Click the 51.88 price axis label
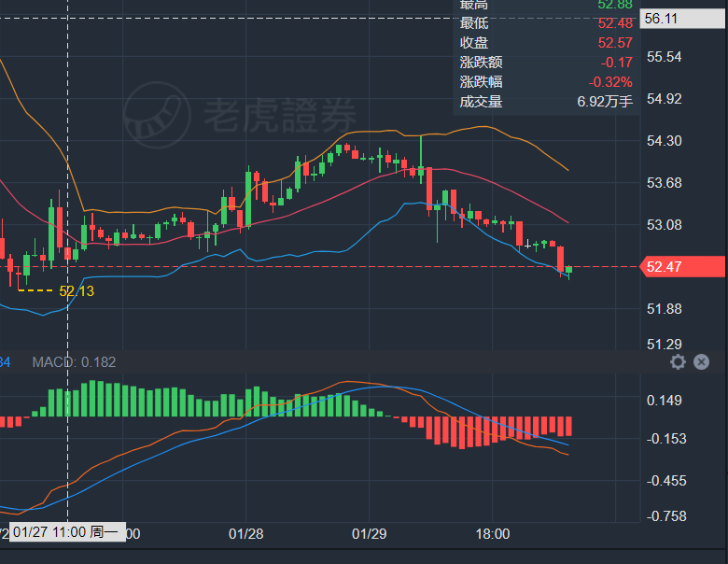The width and height of the screenshot is (728, 564). [x=665, y=308]
